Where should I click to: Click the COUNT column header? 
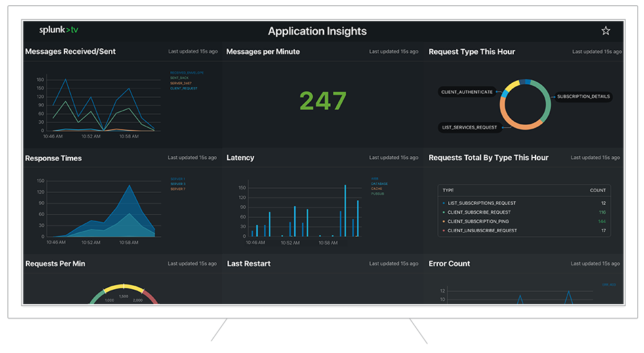(x=598, y=190)
